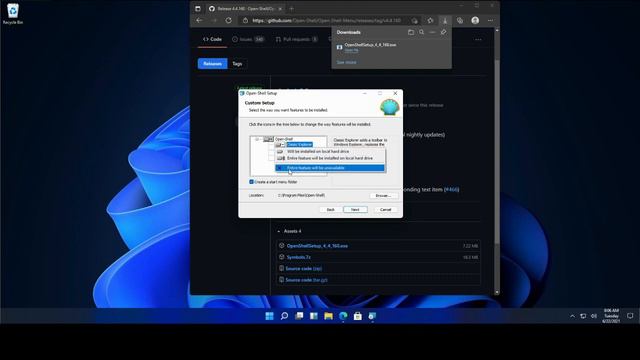The image size is (640, 360).
Task: Toggle the Downloads toolbar button
Action: click(x=445, y=20)
